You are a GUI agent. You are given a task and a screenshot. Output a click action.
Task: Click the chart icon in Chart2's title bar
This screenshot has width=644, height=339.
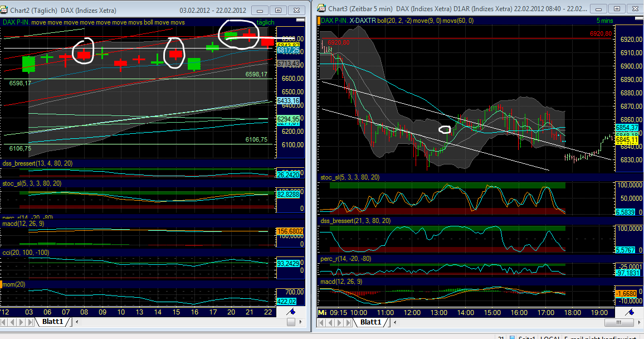coord(4,9)
